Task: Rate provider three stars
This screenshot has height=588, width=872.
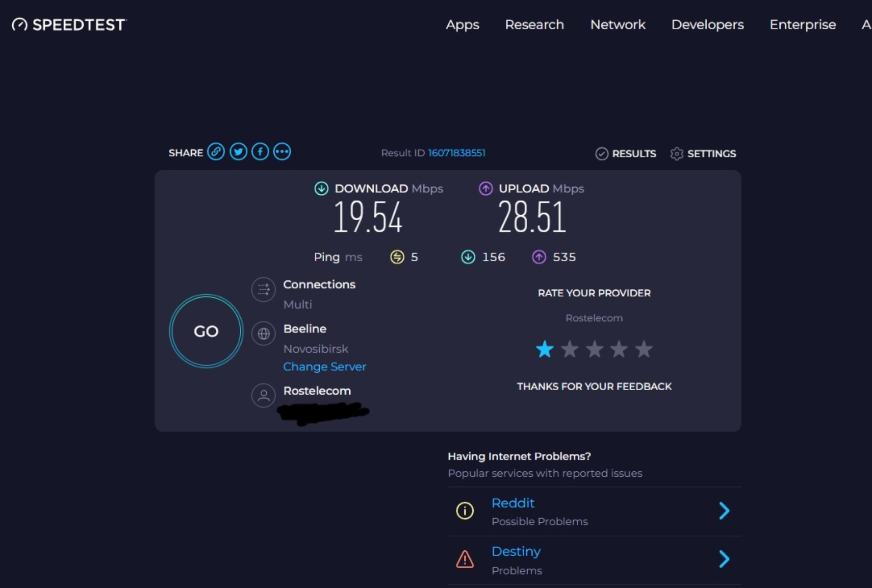Action: [595, 349]
